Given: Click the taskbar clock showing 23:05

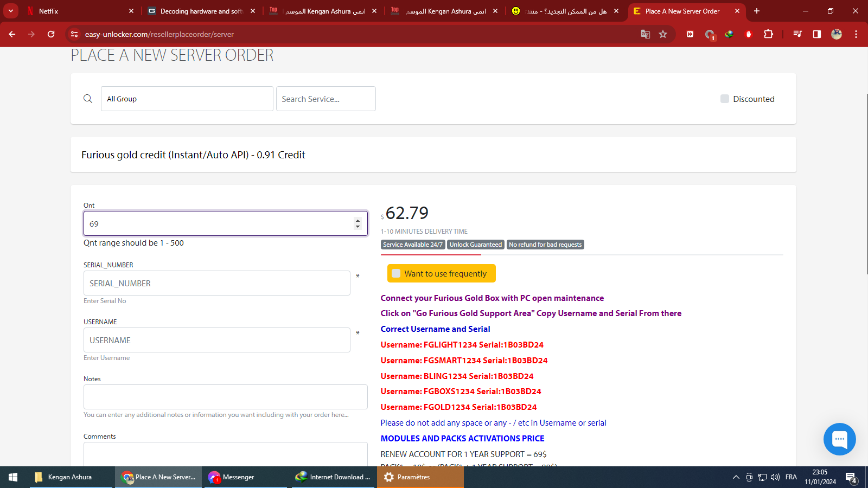Looking at the screenshot, I should coord(820,477).
